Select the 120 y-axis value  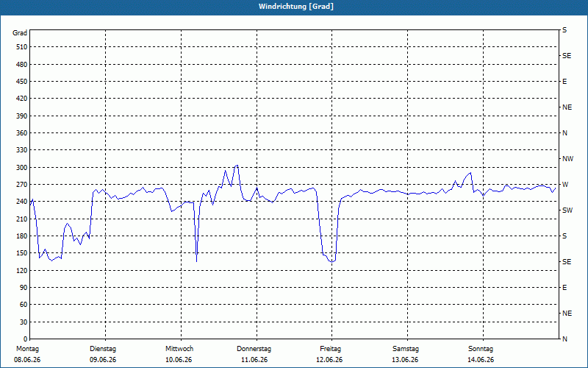pos(22,270)
